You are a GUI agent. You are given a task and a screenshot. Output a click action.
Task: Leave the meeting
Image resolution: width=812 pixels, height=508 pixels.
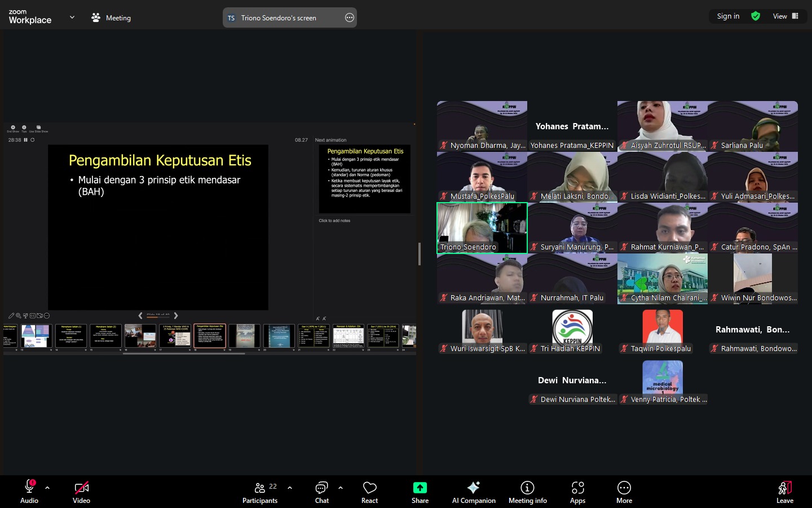pos(784,492)
